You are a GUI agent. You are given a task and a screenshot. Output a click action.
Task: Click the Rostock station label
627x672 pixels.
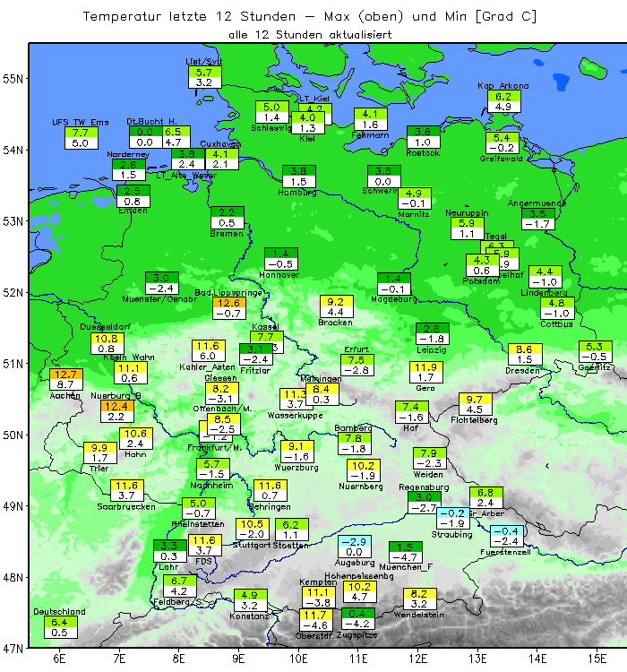(x=423, y=153)
